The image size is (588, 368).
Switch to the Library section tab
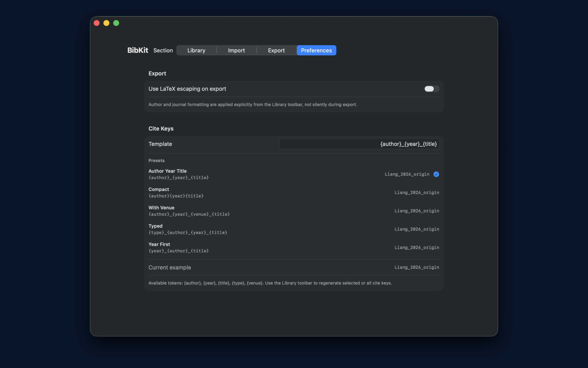click(x=196, y=50)
